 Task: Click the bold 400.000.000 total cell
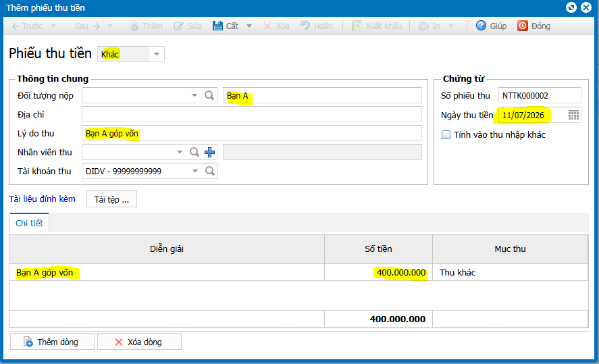(378, 319)
